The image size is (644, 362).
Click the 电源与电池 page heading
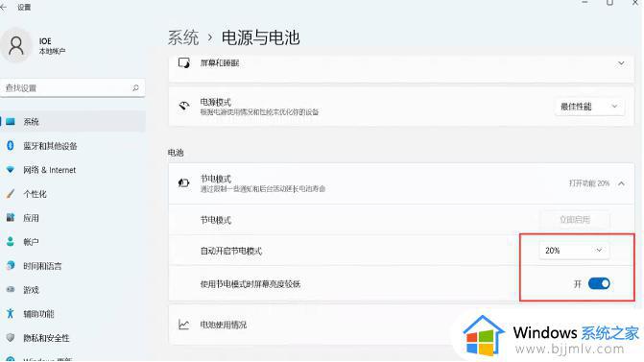[x=260, y=37]
